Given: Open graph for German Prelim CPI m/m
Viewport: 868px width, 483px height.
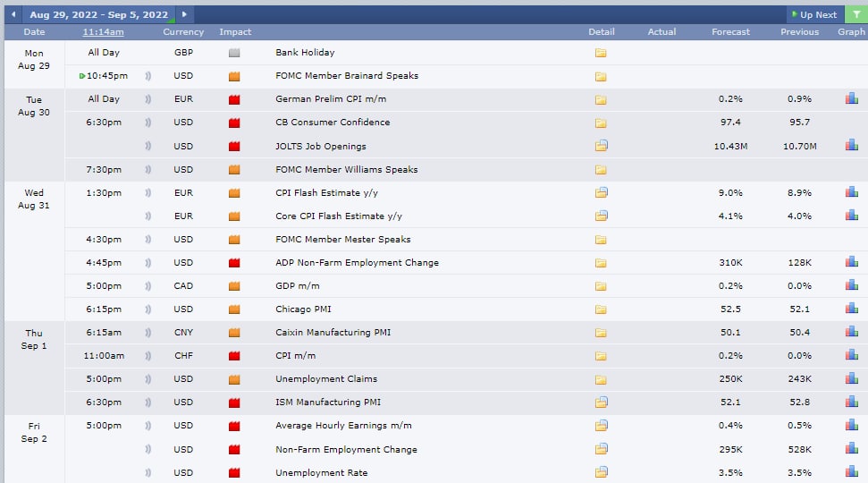Looking at the screenshot, I should [851, 98].
